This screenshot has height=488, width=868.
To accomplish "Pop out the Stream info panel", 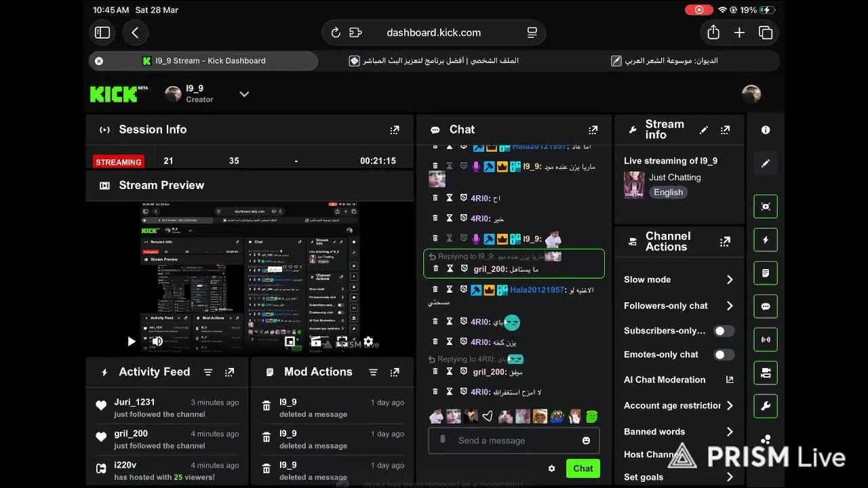I will tap(725, 130).
